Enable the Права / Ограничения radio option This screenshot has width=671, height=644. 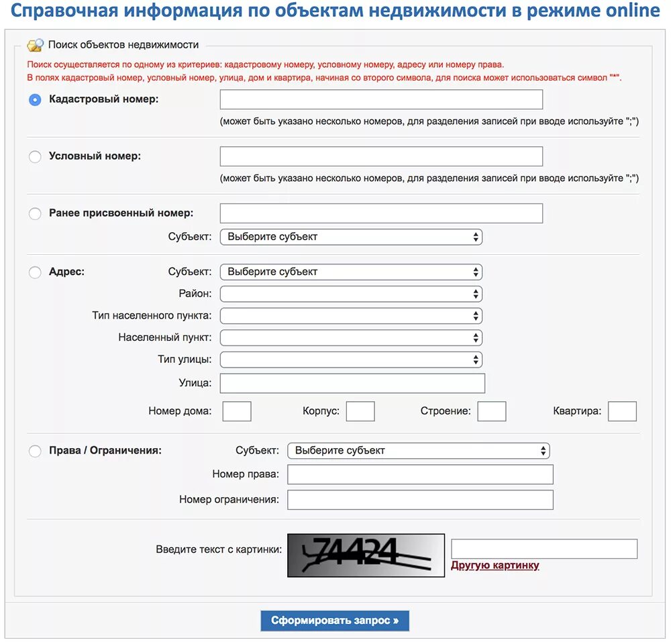coord(35,451)
